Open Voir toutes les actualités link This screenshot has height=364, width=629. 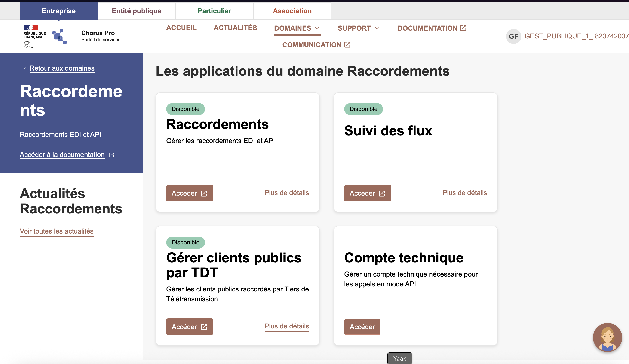[56, 231]
